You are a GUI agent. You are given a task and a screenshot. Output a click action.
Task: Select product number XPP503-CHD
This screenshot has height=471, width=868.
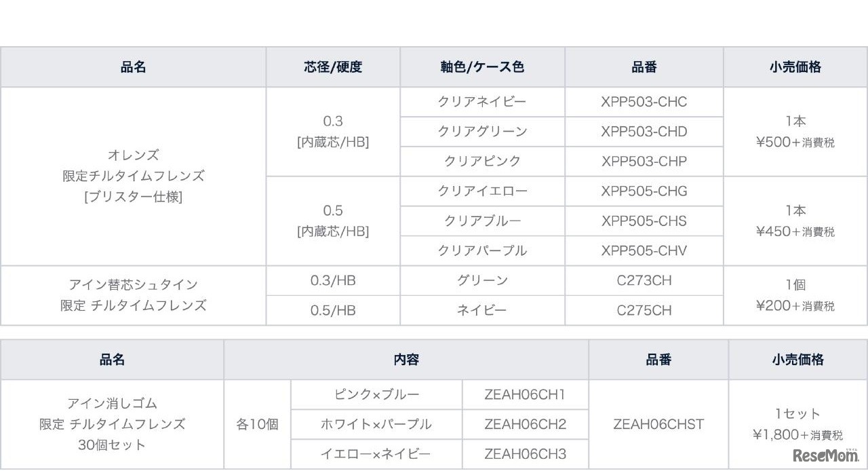pos(644,132)
